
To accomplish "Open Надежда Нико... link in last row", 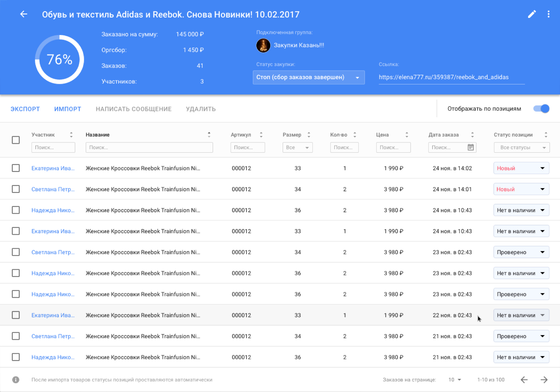I will coord(53,357).
